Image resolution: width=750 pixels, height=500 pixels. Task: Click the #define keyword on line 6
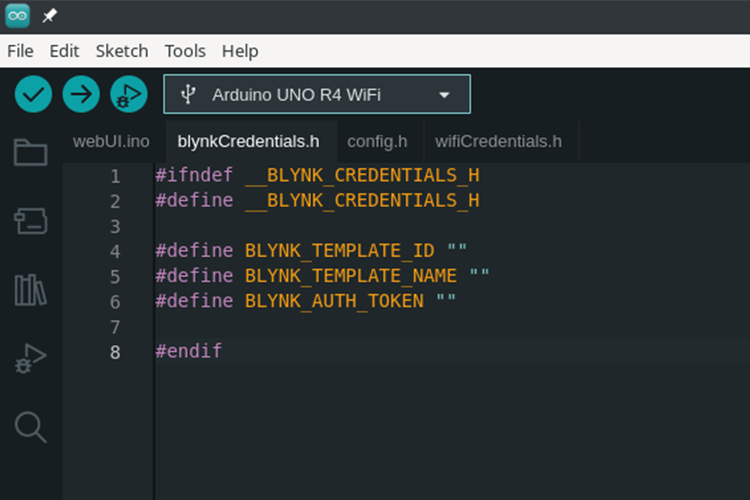point(194,301)
